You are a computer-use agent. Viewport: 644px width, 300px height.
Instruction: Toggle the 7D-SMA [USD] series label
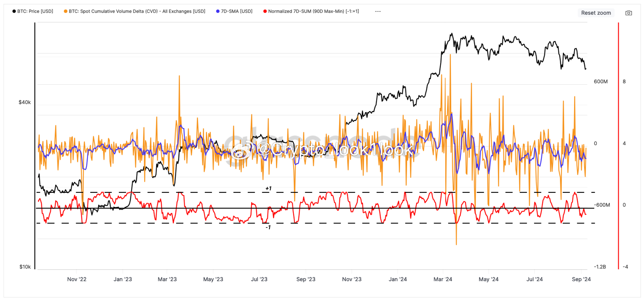point(236,11)
